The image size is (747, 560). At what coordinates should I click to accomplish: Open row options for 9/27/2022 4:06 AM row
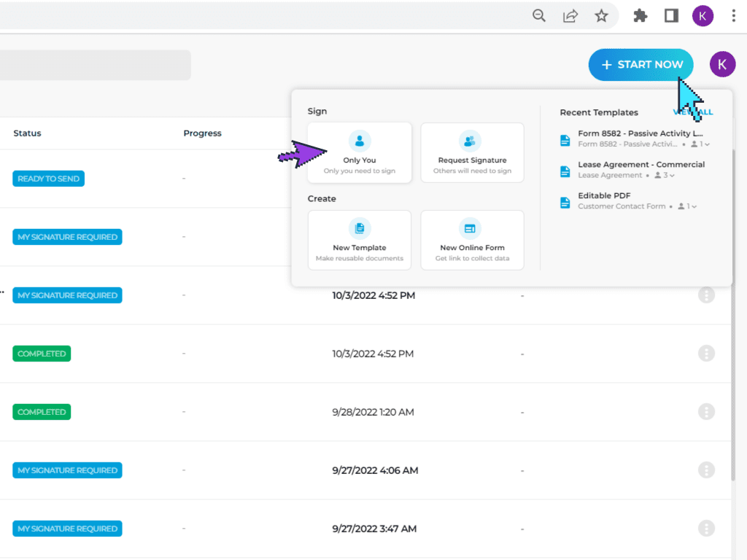706,470
